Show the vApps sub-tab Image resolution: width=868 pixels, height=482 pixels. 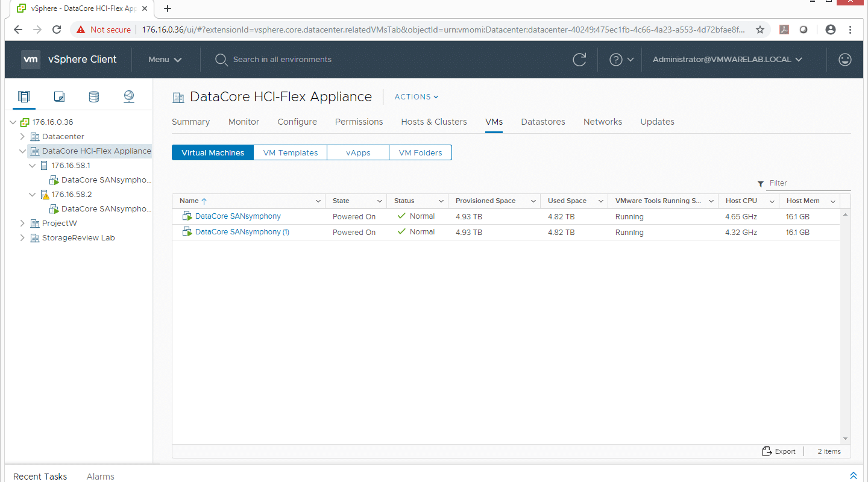[x=358, y=153]
